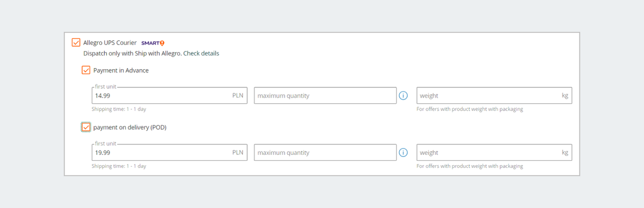This screenshot has height=208, width=644.
Task: Click the info icon in Payment in Advance row
Action: tap(404, 95)
